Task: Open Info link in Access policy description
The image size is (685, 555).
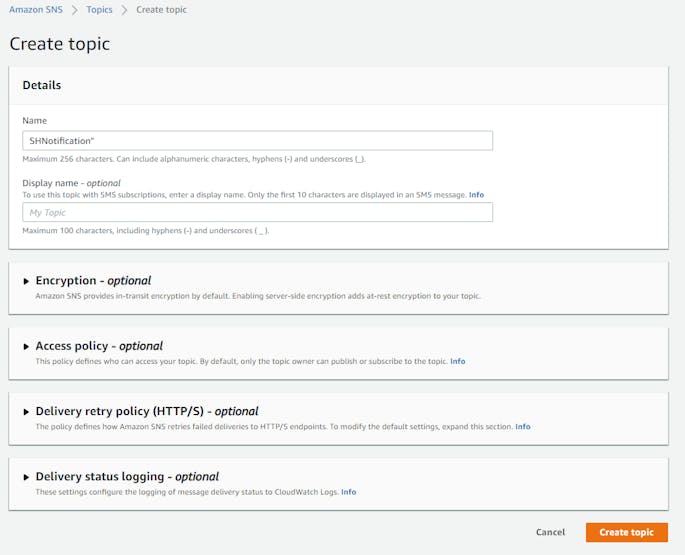Action: pos(457,361)
